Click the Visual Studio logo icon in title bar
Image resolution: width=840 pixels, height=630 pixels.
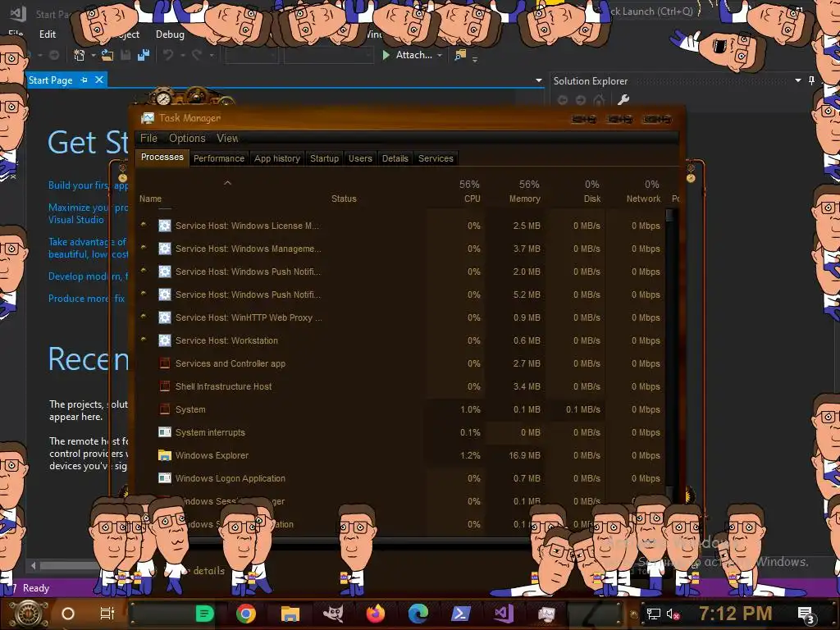18,13
